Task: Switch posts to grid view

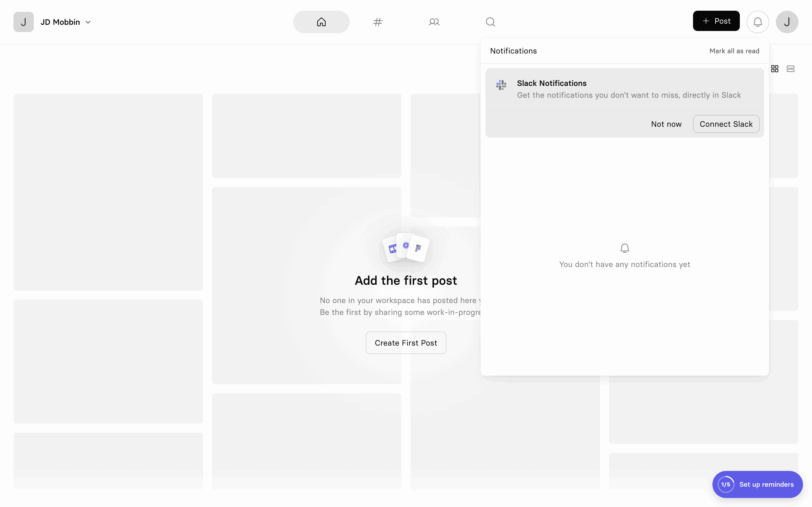Action: pyautogui.click(x=775, y=68)
